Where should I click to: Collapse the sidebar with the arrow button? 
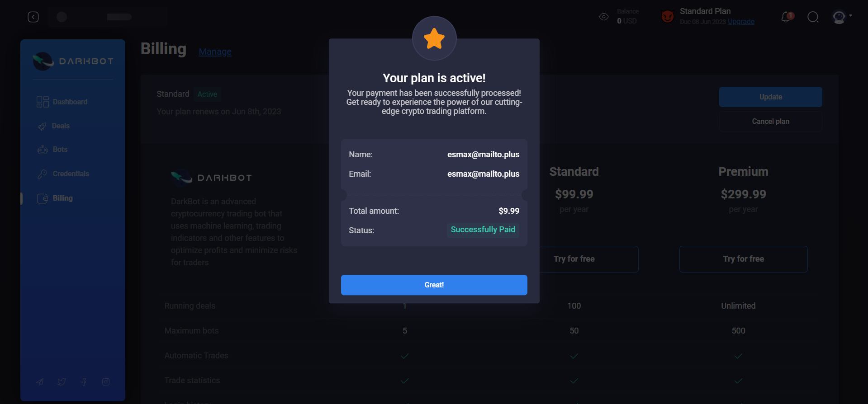coord(33,17)
